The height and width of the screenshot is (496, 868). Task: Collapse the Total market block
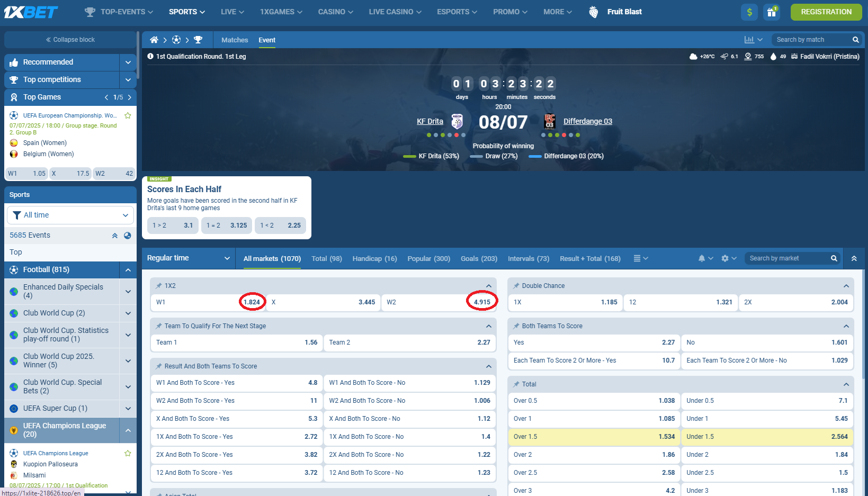point(846,384)
